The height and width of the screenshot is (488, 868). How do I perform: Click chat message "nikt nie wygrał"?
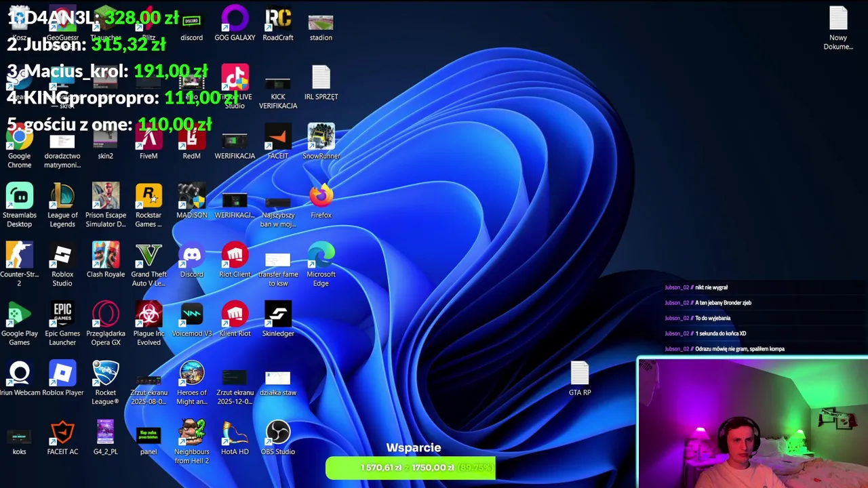(x=711, y=287)
